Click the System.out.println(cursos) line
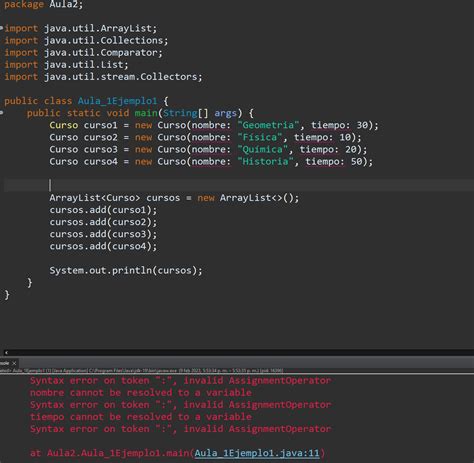The image size is (474, 463). pyautogui.click(x=126, y=270)
